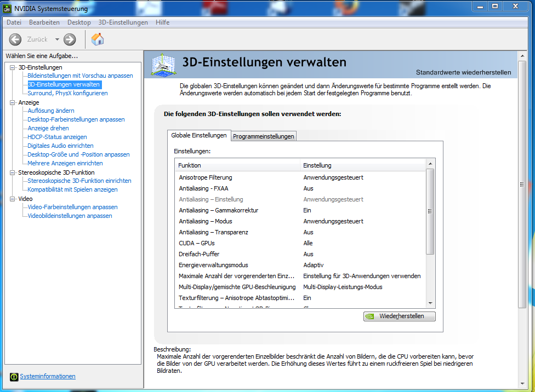Click the Home house icon in the toolbar
The width and height of the screenshot is (535, 392).
tap(98, 39)
